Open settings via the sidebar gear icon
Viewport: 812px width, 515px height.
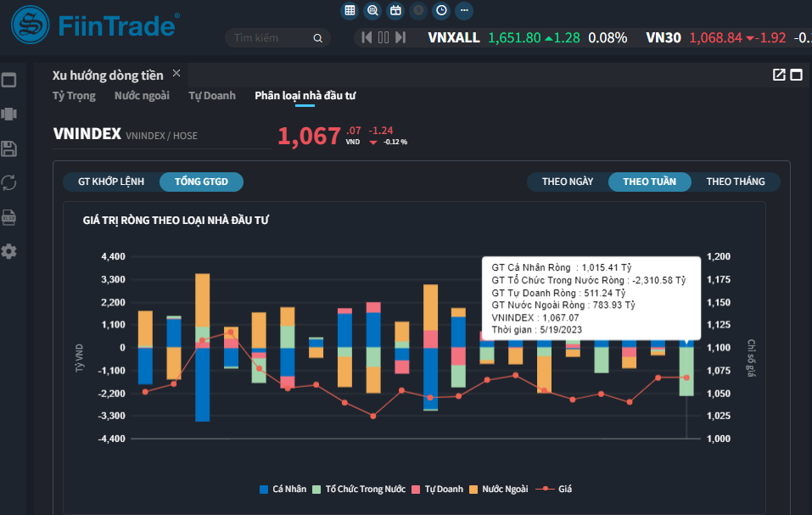tap(9, 251)
